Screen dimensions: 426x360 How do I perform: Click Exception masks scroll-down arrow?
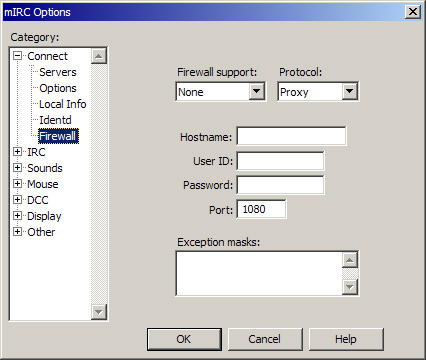350,287
